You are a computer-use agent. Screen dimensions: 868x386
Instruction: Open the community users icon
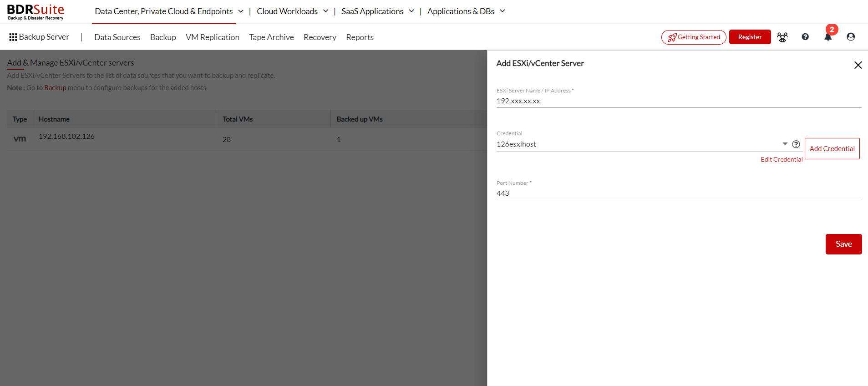pyautogui.click(x=782, y=37)
